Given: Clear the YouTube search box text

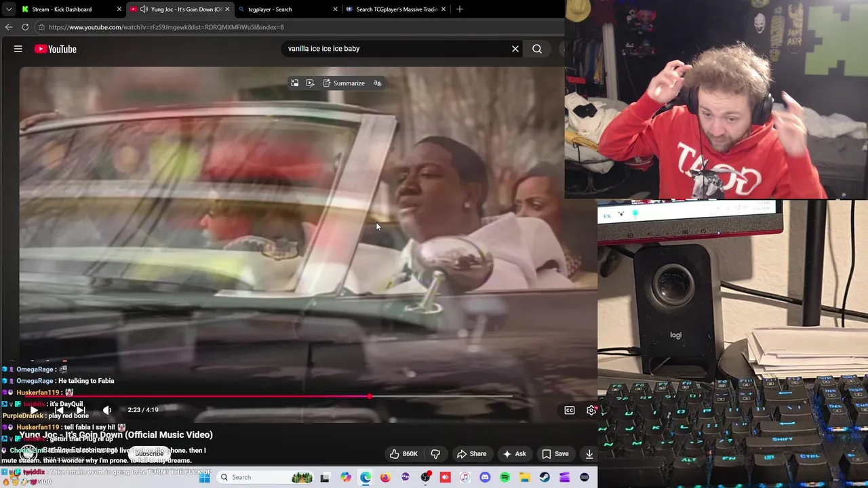Looking at the screenshot, I should coord(515,49).
